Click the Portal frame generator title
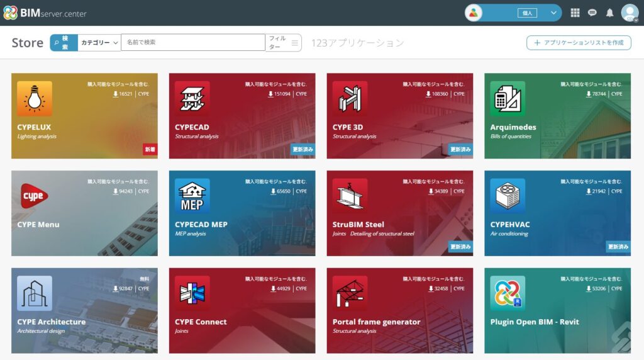The image size is (644, 360). click(376, 322)
